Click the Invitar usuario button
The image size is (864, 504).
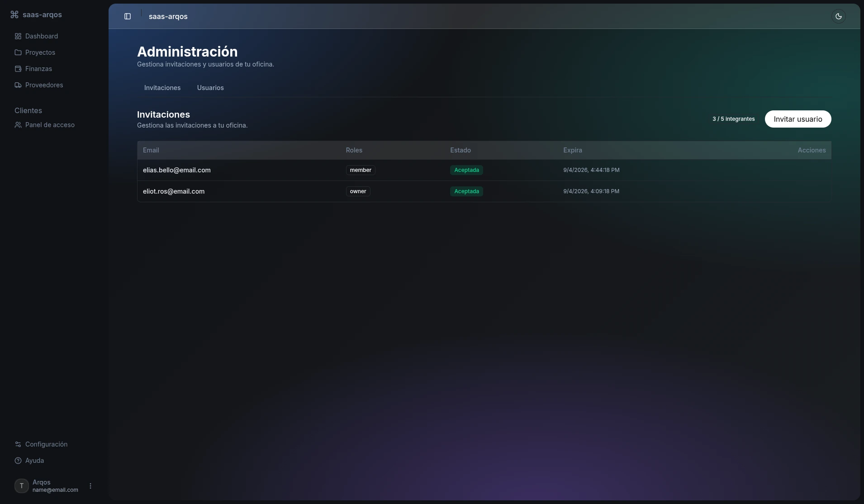click(x=798, y=119)
